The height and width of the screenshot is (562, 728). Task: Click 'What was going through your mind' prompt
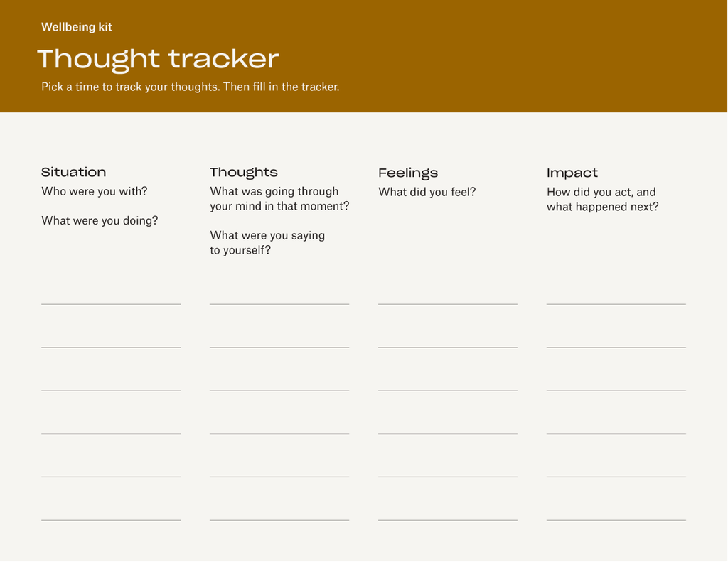click(279, 199)
